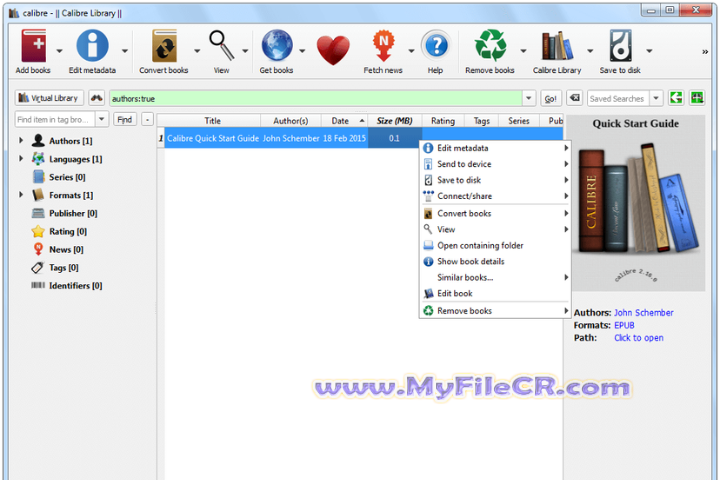Choose Send to device in context menu
Screen dimensions: 720x480
(496, 164)
